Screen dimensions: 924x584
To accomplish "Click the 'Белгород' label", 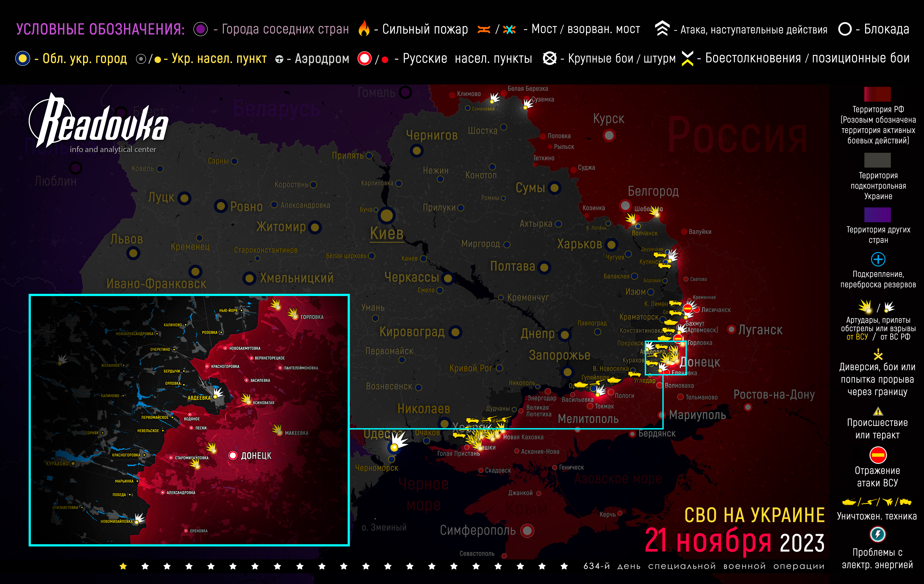I will pos(653,191).
